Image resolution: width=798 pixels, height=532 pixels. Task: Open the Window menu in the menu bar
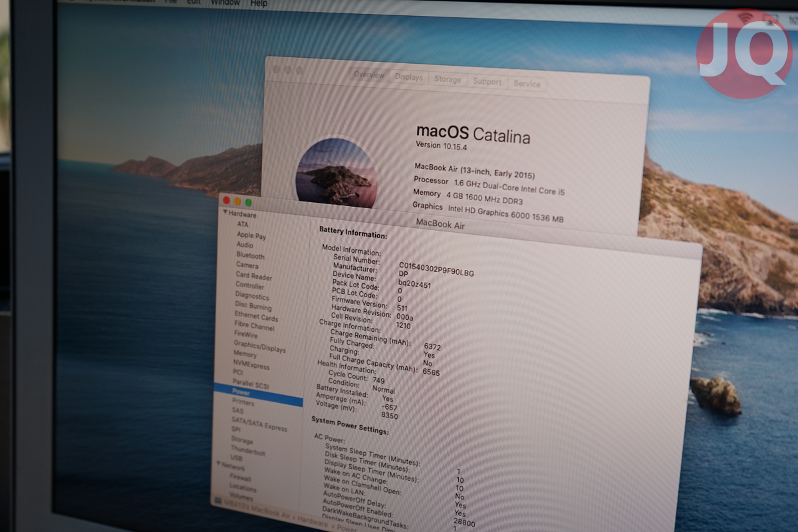tap(225, 3)
